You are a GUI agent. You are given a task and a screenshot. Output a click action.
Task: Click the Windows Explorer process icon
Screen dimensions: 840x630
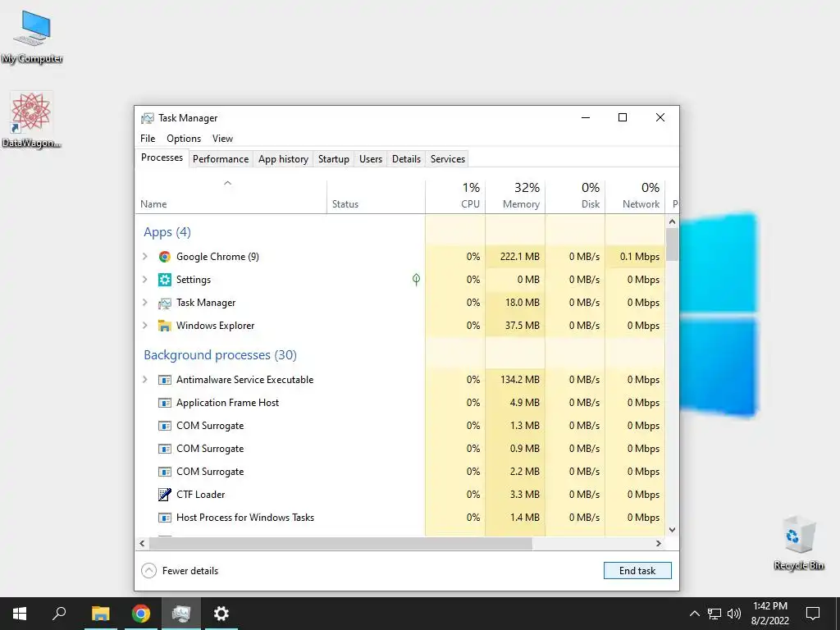click(x=164, y=326)
